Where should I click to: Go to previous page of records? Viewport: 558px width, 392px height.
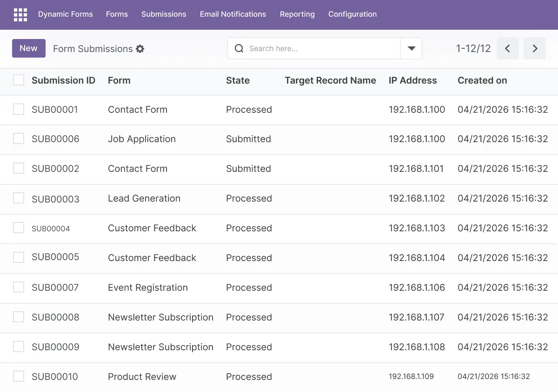pyautogui.click(x=508, y=49)
